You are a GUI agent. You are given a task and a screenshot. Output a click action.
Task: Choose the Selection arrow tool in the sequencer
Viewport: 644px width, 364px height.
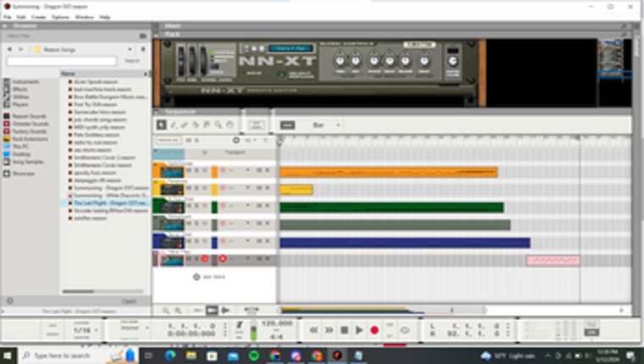tap(162, 125)
